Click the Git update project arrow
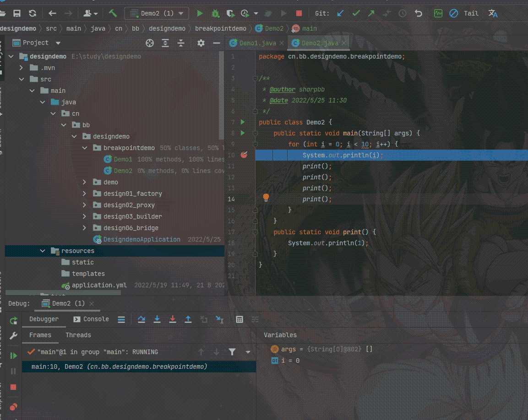This screenshot has height=420, width=528. tap(340, 13)
